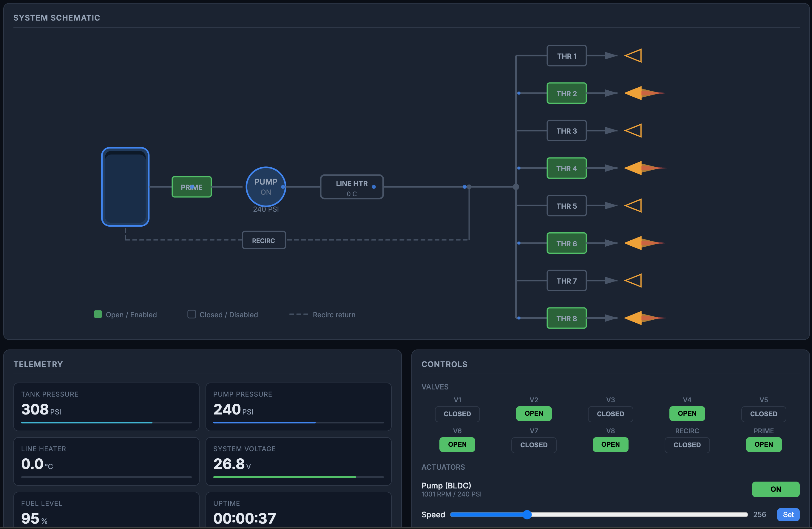Click the THR 1 thruster node
The image size is (812, 529).
tap(566, 55)
